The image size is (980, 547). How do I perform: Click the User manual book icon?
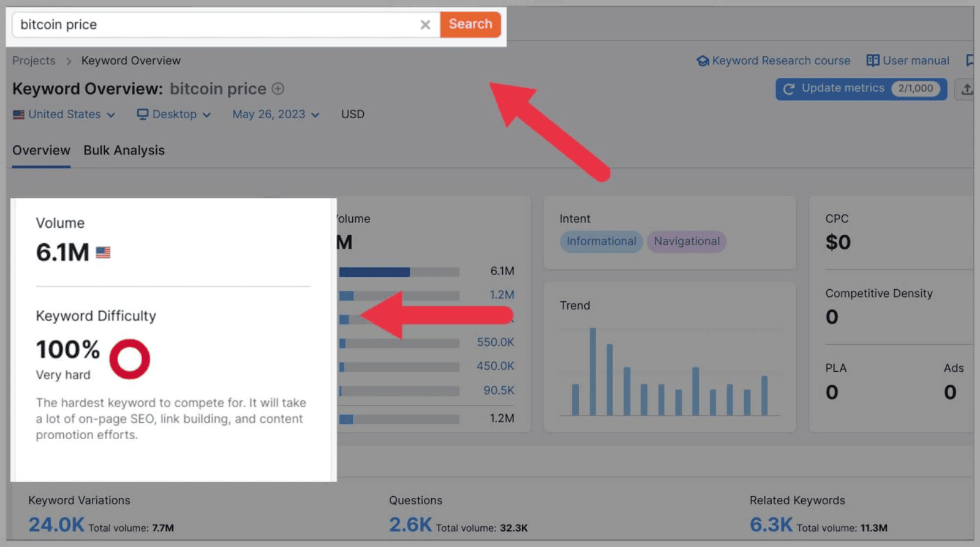[872, 61]
